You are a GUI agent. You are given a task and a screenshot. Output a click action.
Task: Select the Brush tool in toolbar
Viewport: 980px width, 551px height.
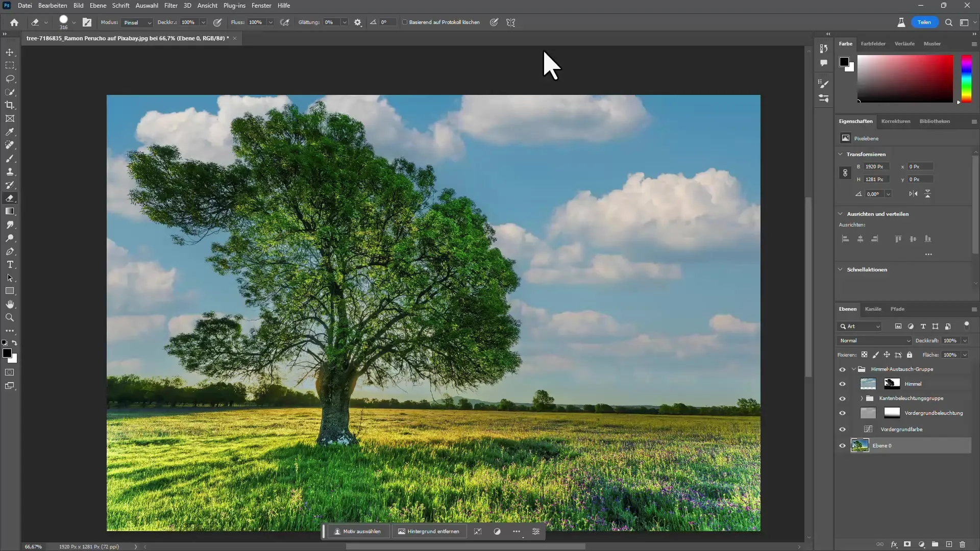pos(10,158)
